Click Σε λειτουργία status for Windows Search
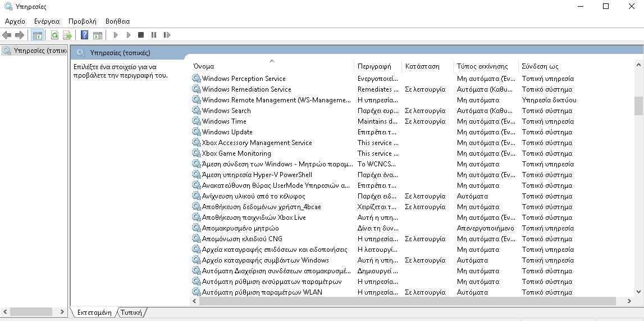 click(x=425, y=111)
